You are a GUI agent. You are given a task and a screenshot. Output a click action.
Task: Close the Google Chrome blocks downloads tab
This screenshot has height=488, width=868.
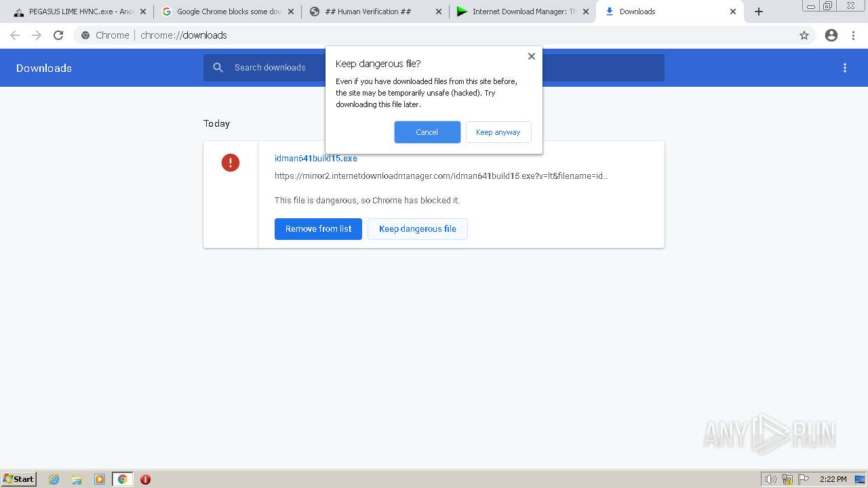click(x=291, y=12)
